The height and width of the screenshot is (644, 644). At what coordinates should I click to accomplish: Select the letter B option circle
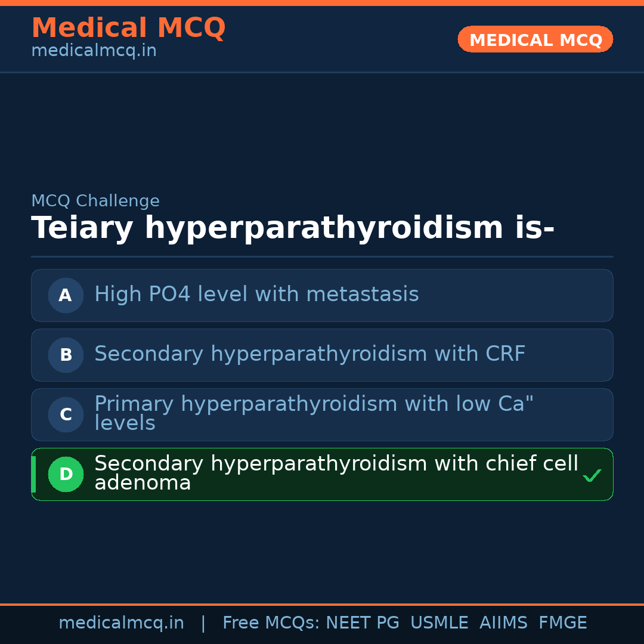click(66, 355)
